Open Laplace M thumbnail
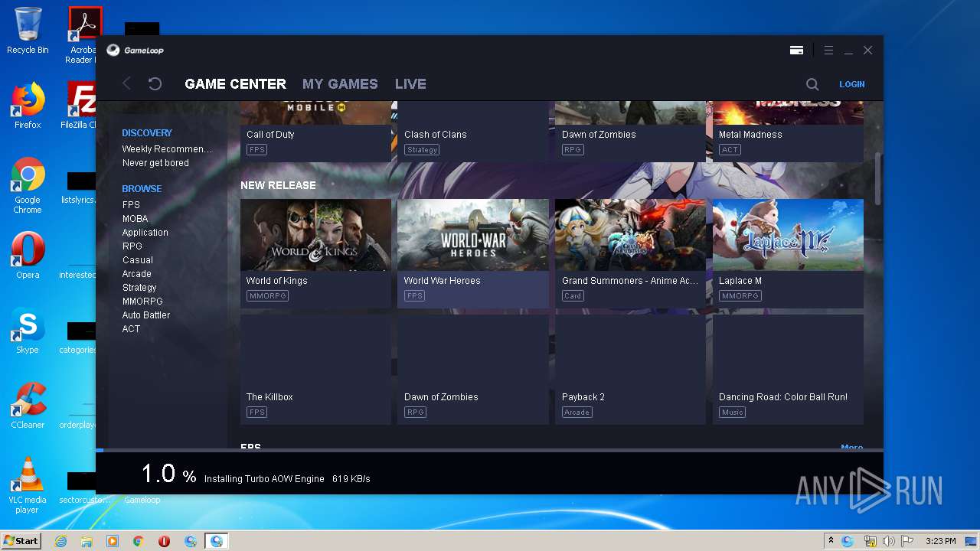980x551 pixels. point(788,235)
